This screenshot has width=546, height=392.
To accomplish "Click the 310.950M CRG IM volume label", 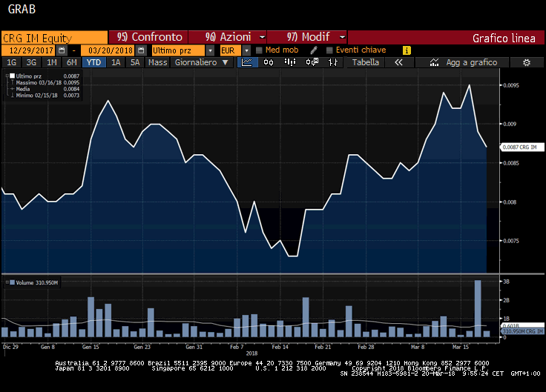I will [523, 331].
